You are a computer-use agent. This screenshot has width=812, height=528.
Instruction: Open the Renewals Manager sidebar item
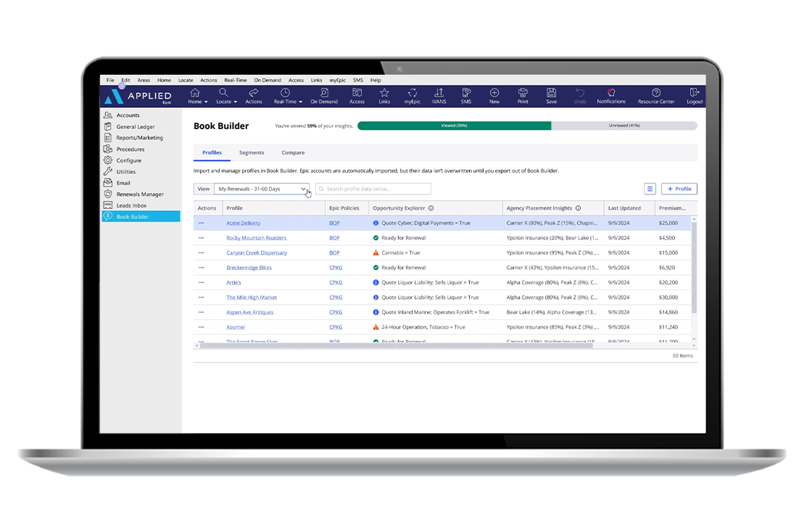pos(139,194)
